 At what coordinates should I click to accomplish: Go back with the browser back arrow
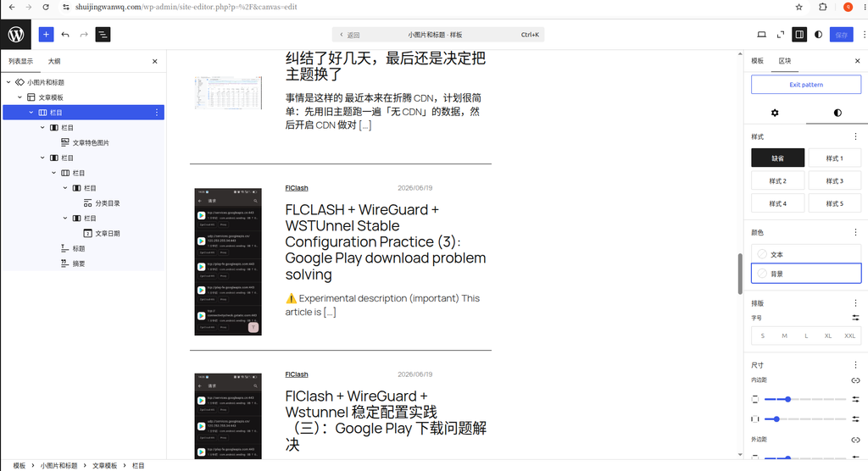click(x=12, y=7)
